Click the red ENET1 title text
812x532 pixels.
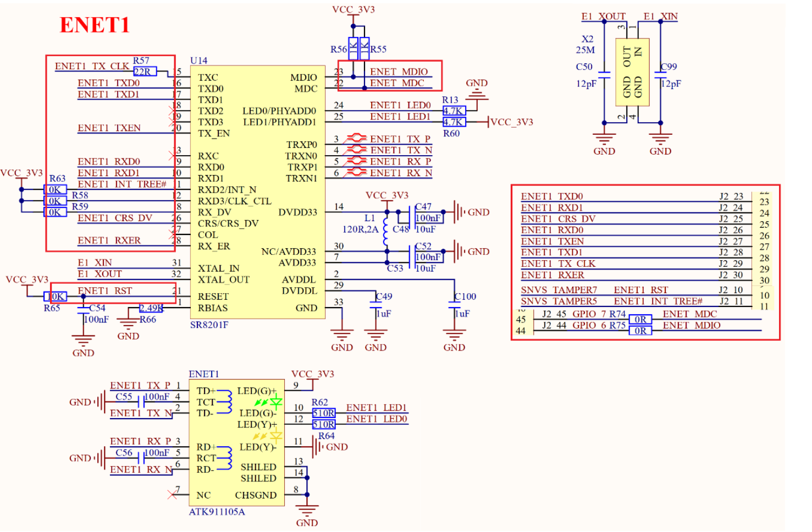point(95,25)
